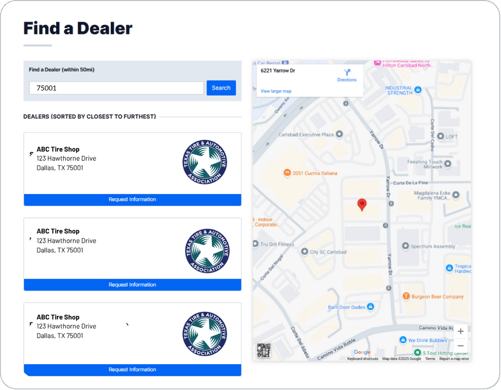This screenshot has width=501, height=390.
Task: Select the Spectrum Assembly map marker
Action: pos(405,246)
